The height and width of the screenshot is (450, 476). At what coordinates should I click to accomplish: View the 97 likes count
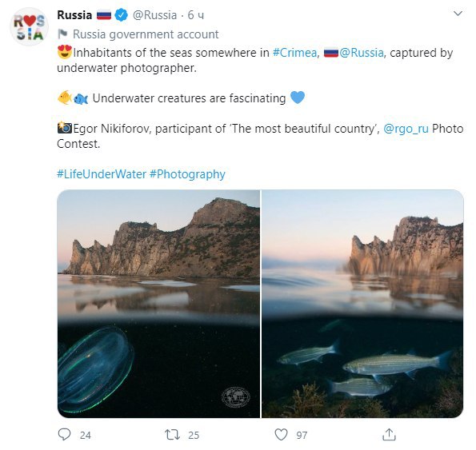[x=302, y=435]
